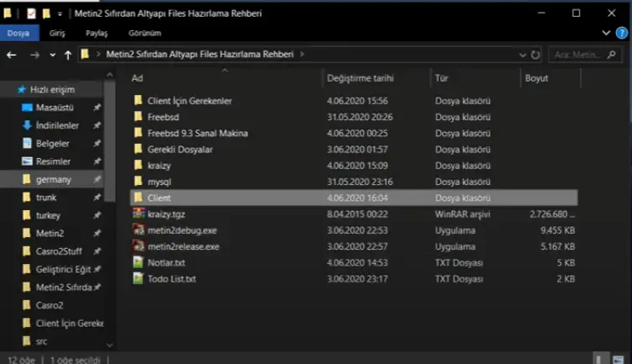Open Resimler in quick access

click(x=53, y=161)
